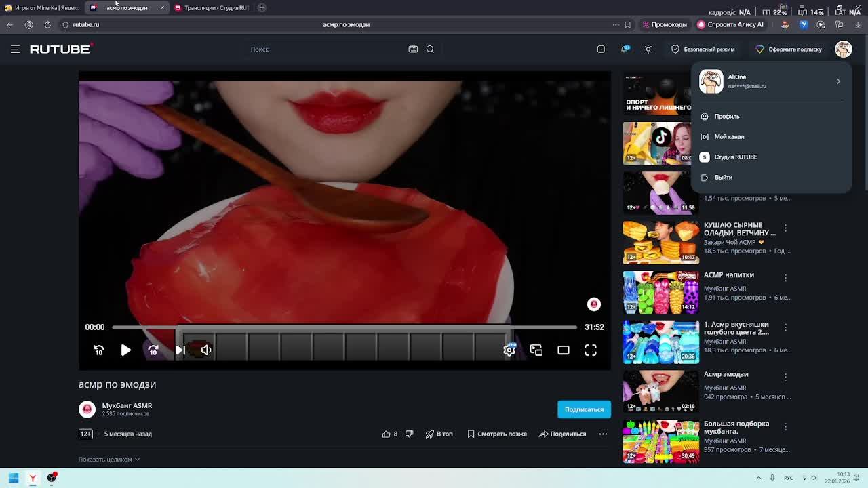Reload the page
Screen dimensions: 868x488
click(x=47, y=24)
